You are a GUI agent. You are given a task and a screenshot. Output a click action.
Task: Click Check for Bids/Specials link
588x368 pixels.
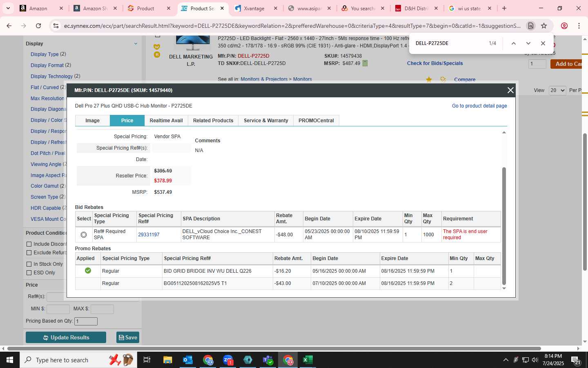435,63
